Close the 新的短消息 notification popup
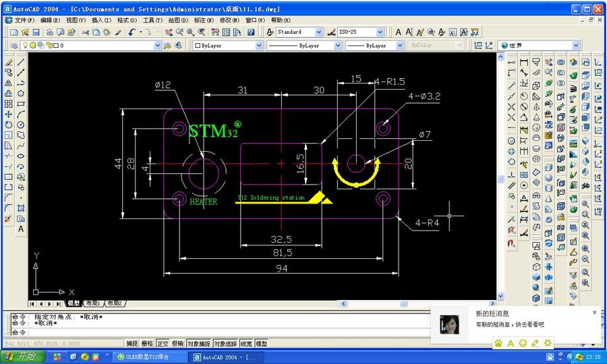Screen dimensions: 607x364 pyautogui.click(x=595, y=312)
